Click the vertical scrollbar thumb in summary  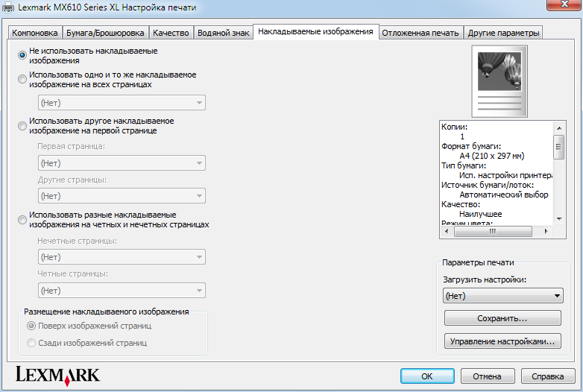tap(559, 147)
